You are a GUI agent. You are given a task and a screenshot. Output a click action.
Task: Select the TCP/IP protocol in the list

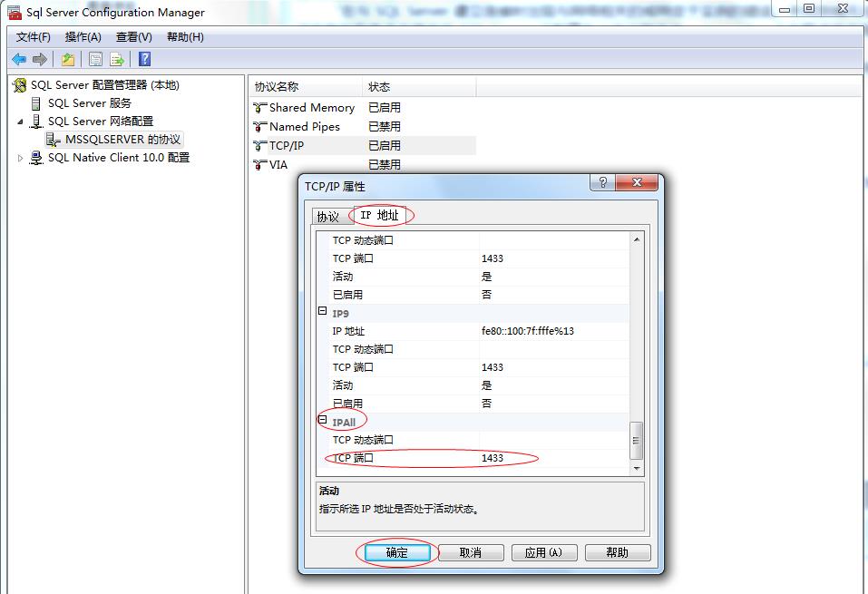pos(288,146)
